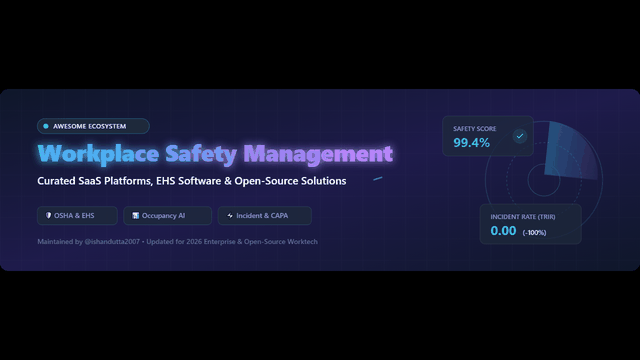Click the SAFETY SCORE label
This screenshot has height=360, width=640.
tap(474, 129)
